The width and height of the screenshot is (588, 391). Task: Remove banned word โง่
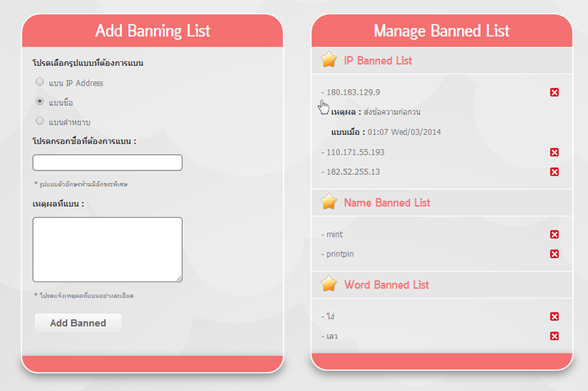pyautogui.click(x=555, y=316)
